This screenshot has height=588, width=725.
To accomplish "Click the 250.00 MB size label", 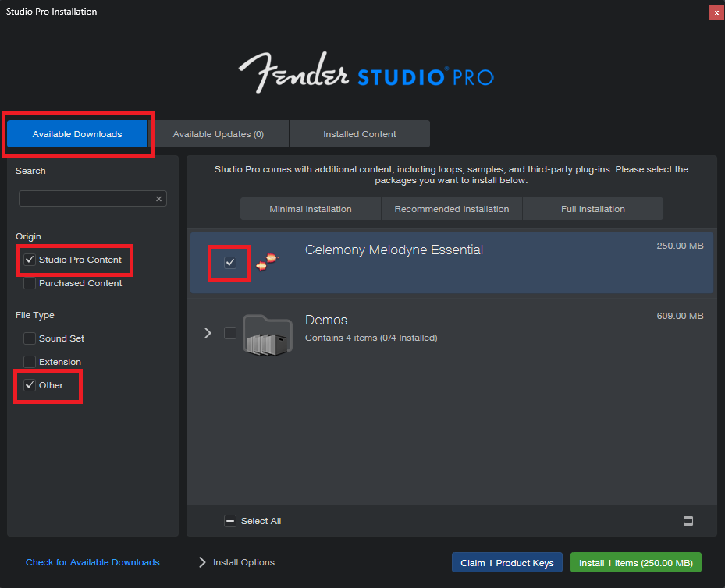I will [x=681, y=246].
